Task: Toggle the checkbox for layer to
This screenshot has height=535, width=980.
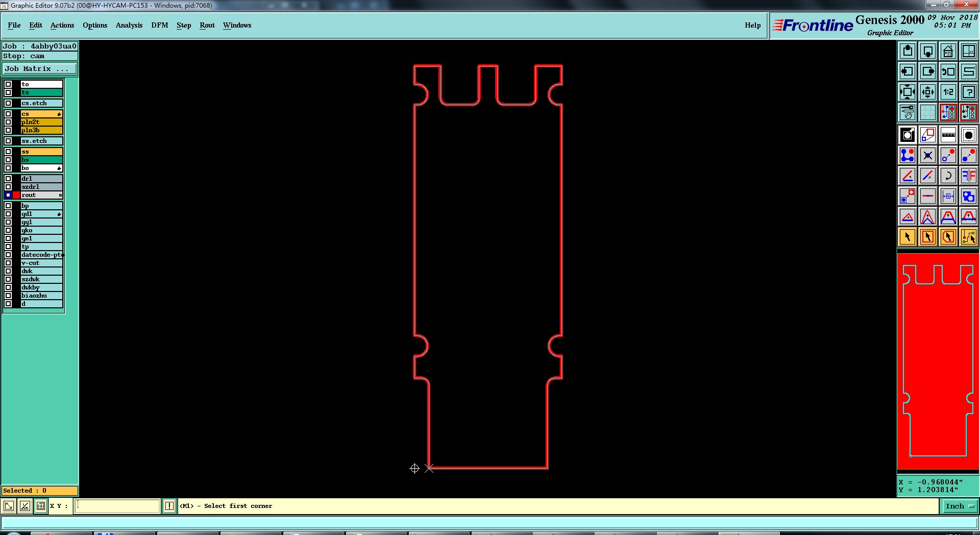Action: [x=8, y=84]
